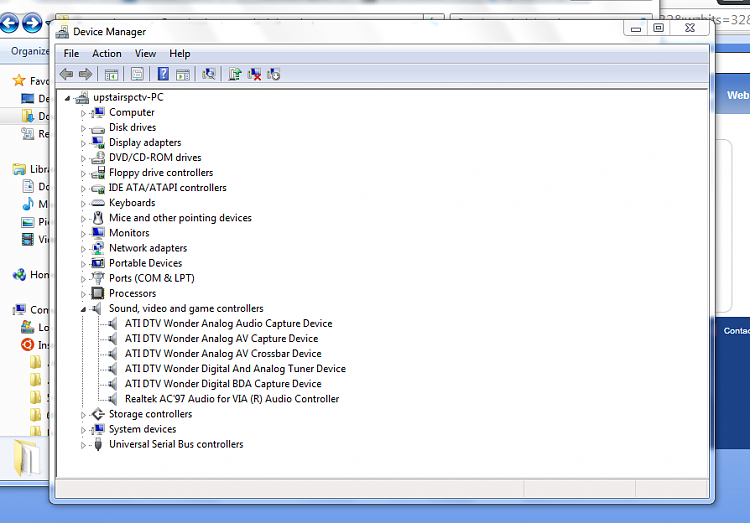Image resolution: width=750 pixels, height=523 pixels.
Task: Collapse the upstairspctv-PC root node
Action: click(x=67, y=98)
